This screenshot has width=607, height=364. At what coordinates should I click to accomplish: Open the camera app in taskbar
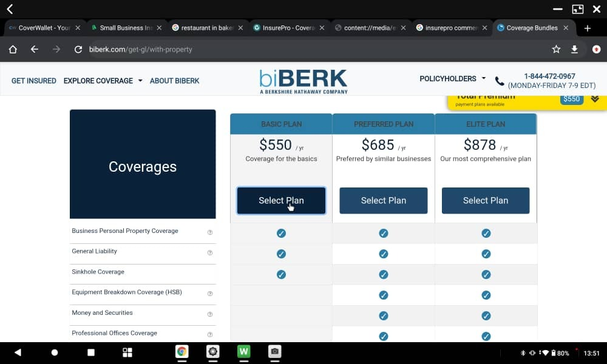click(x=275, y=352)
